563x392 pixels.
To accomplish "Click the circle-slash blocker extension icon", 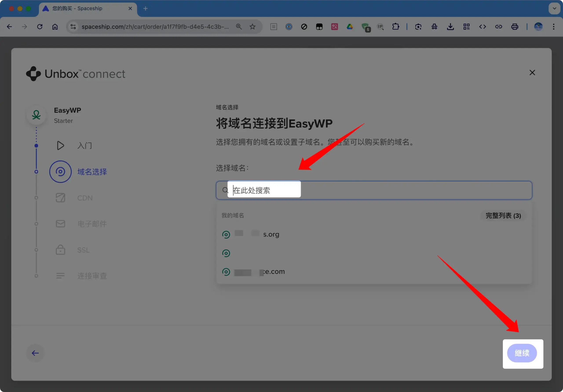I will pyautogui.click(x=304, y=26).
